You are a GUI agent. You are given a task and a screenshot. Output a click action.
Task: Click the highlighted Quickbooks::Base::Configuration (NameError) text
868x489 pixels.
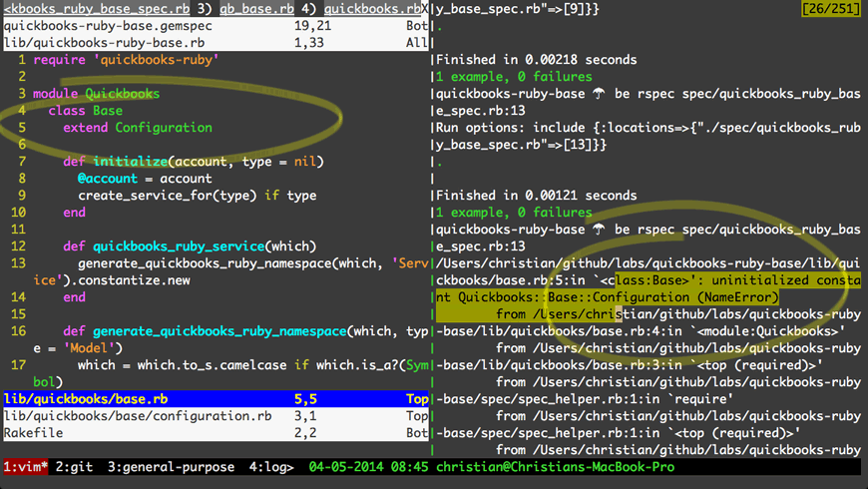(619, 296)
